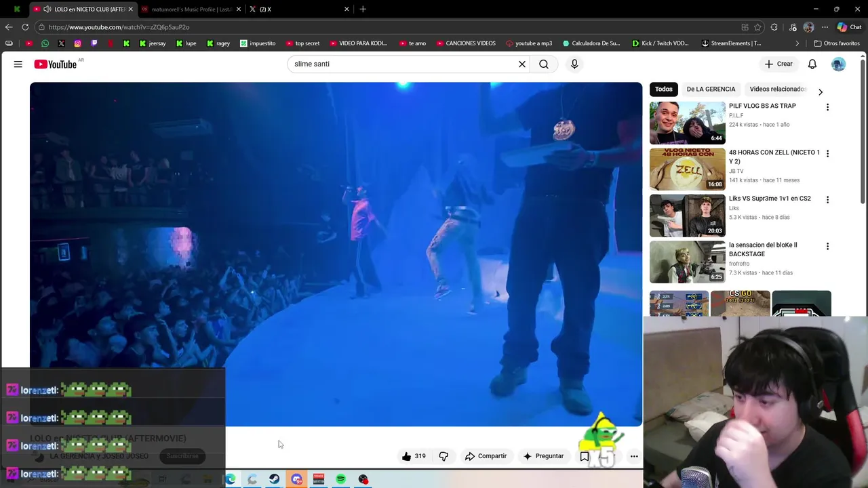The image size is (868, 488).
Task: Open options for Liks VS Supr3me video
Action: [827, 200]
